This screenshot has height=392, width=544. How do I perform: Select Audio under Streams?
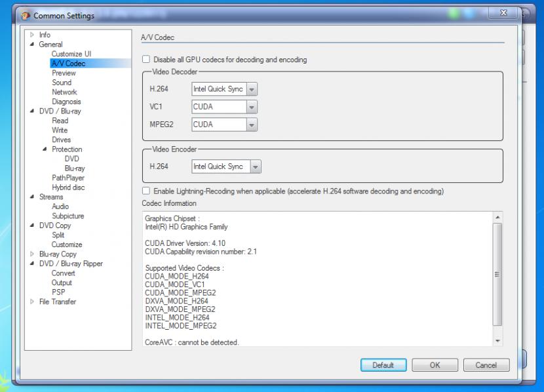pyautogui.click(x=60, y=206)
